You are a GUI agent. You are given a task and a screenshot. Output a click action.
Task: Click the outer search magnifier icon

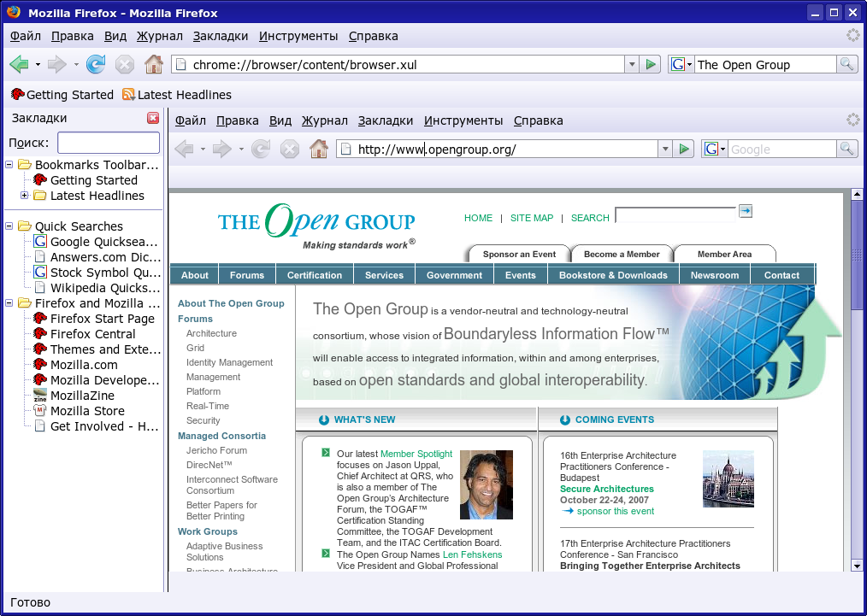846,64
